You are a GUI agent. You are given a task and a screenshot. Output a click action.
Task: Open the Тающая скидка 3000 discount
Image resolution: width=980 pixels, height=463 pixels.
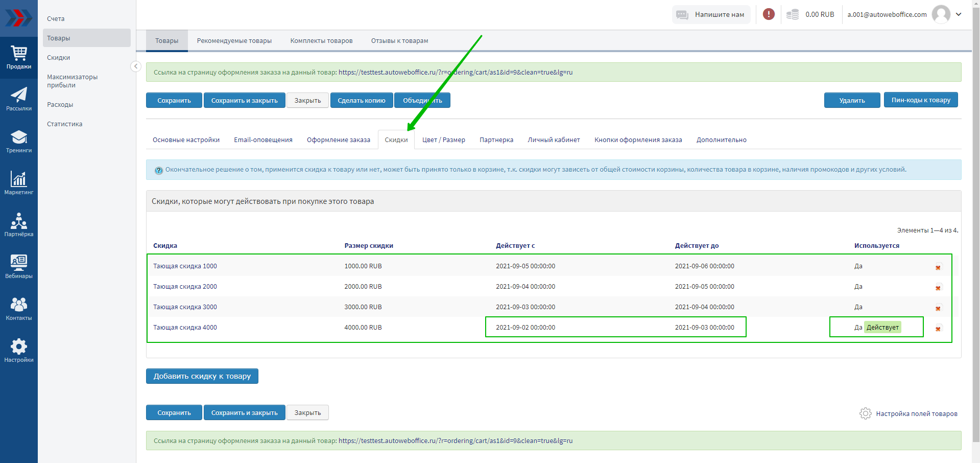[185, 307]
